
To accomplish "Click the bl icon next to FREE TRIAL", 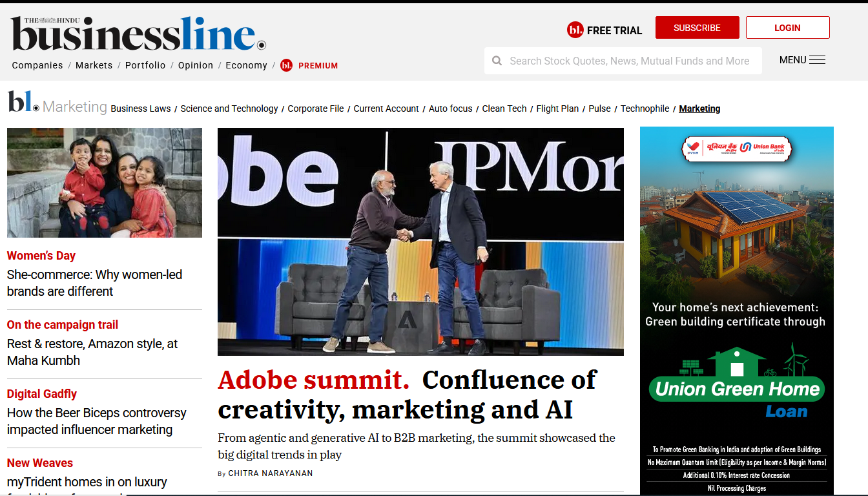I will point(575,30).
